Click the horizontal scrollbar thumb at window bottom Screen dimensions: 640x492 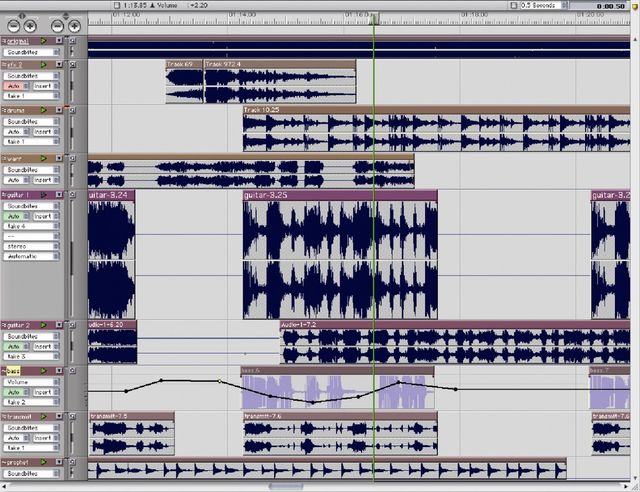point(286,486)
